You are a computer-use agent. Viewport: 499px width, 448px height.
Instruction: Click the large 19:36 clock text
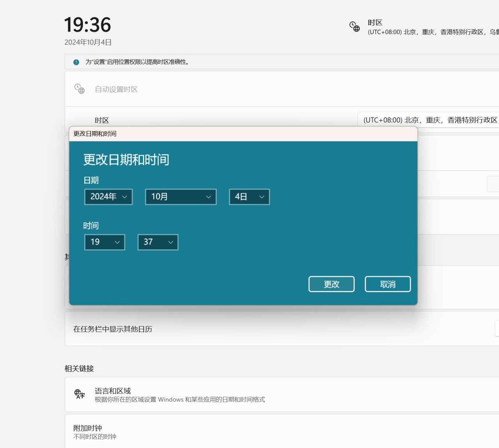[x=88, y=25]
